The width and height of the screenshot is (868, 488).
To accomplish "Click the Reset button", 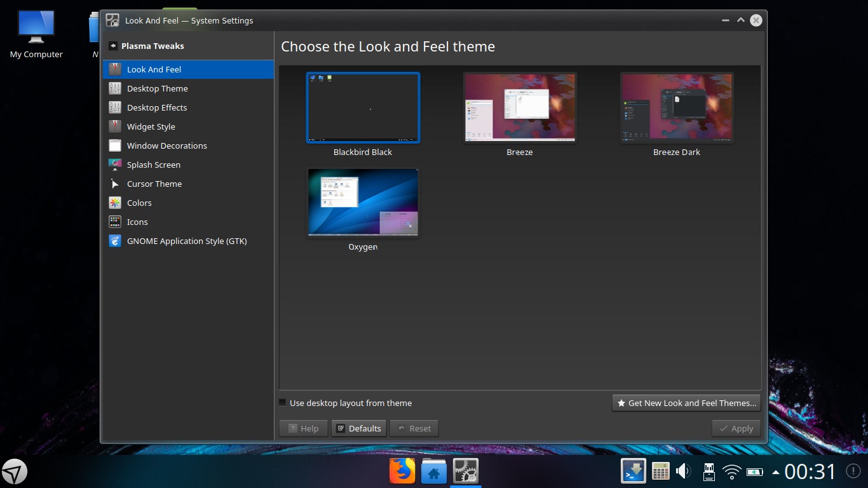I will (x=414, y=428).
